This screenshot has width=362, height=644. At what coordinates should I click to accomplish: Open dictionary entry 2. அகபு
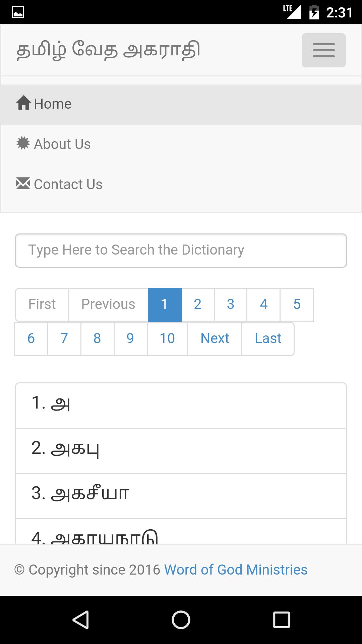(x=181, y=451)
